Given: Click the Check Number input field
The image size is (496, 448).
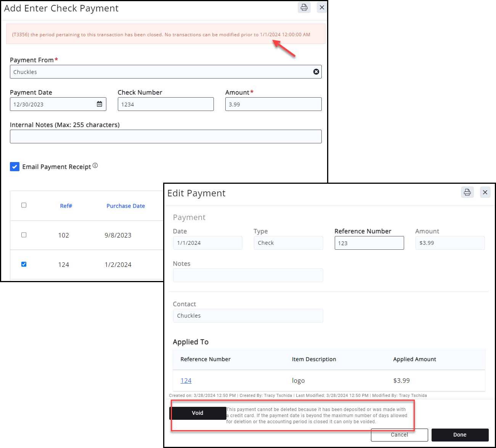Looking at the screenshot, I should pos(165,104).
